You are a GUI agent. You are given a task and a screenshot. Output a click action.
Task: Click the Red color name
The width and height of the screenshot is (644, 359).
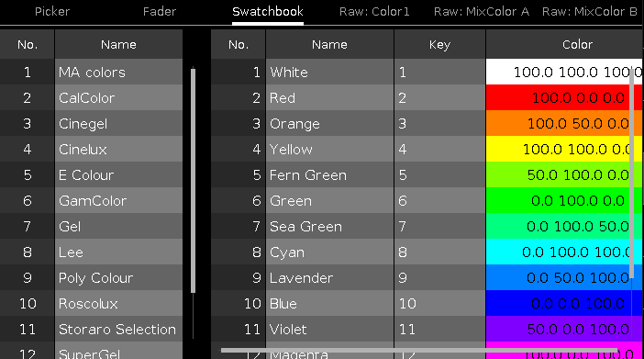point(330,98)
